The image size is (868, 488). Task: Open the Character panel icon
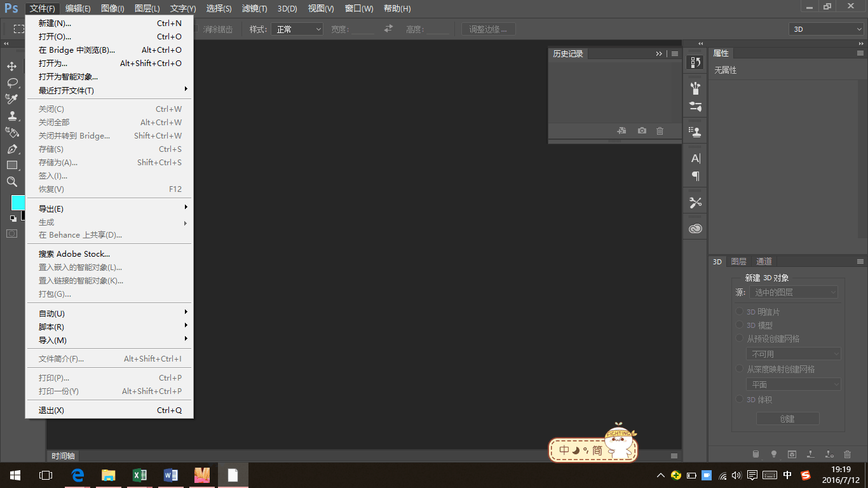[696, 158]
